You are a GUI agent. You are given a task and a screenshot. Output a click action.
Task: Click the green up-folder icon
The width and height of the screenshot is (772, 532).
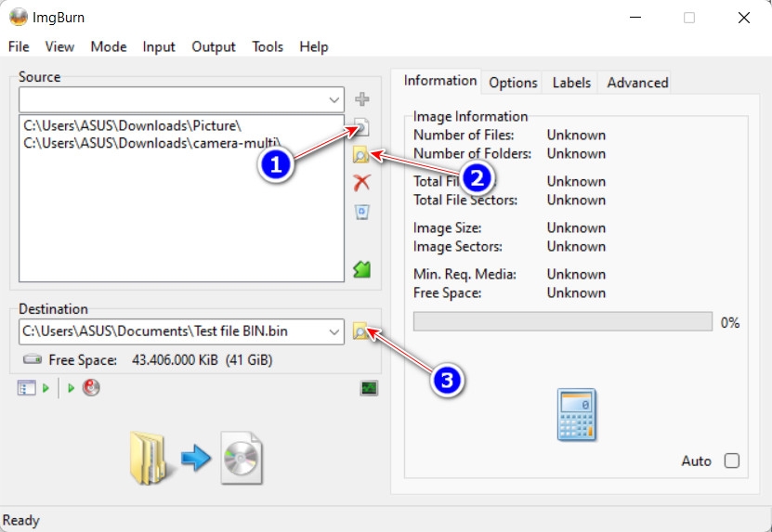pyautogui.click(x=362, y=269)
